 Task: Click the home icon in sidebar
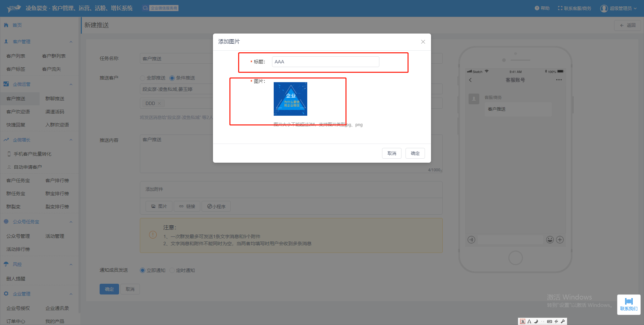coord(6,25)
